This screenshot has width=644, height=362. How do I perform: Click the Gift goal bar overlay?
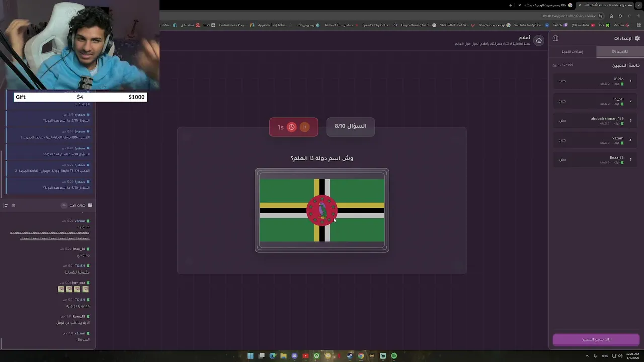tap(80, 97)
